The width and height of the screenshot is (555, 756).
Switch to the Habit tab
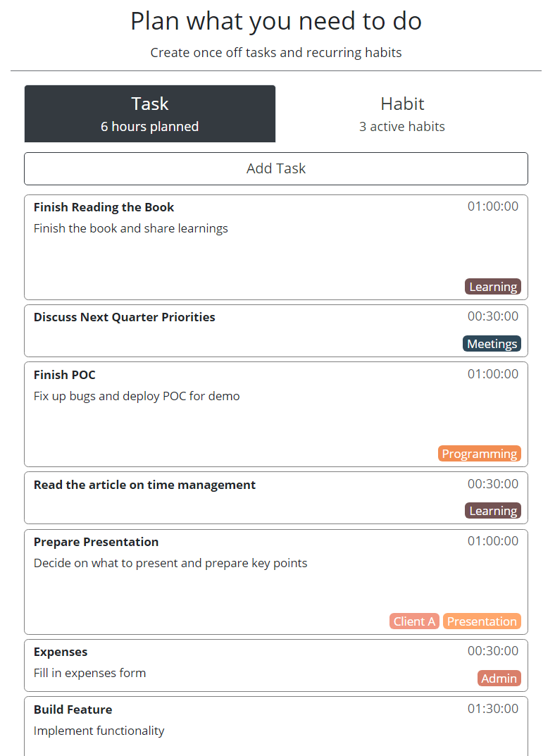point(401,114)
